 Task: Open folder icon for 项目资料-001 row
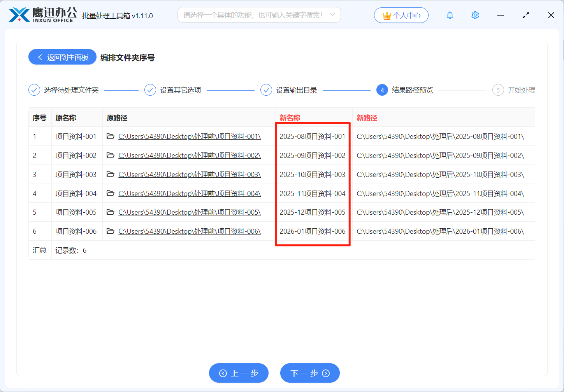coord(111,136)
